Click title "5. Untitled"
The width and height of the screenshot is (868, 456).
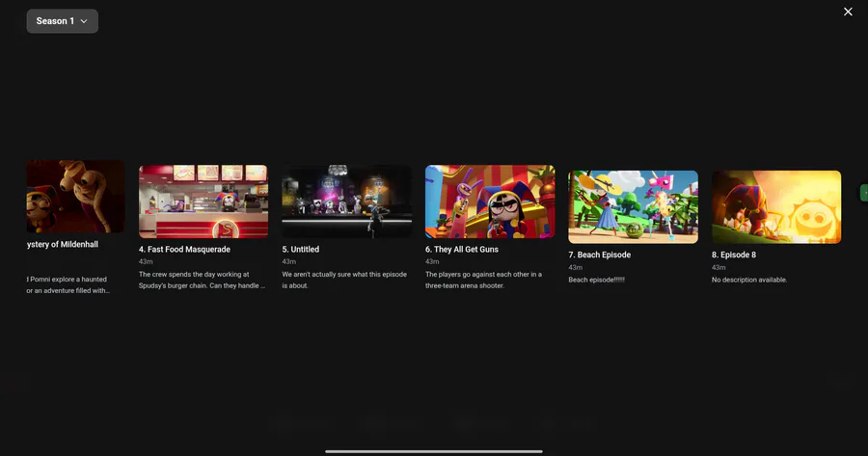click(301, 250)
